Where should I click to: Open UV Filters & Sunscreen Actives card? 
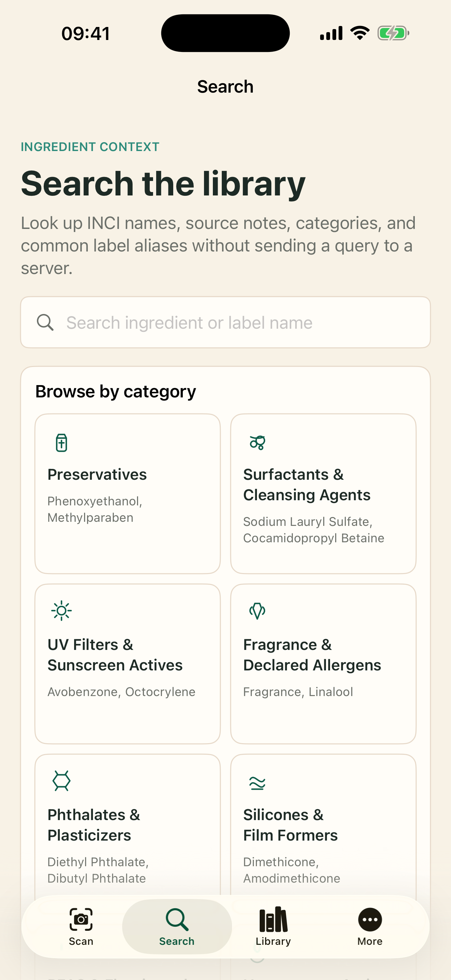point(128,664)
